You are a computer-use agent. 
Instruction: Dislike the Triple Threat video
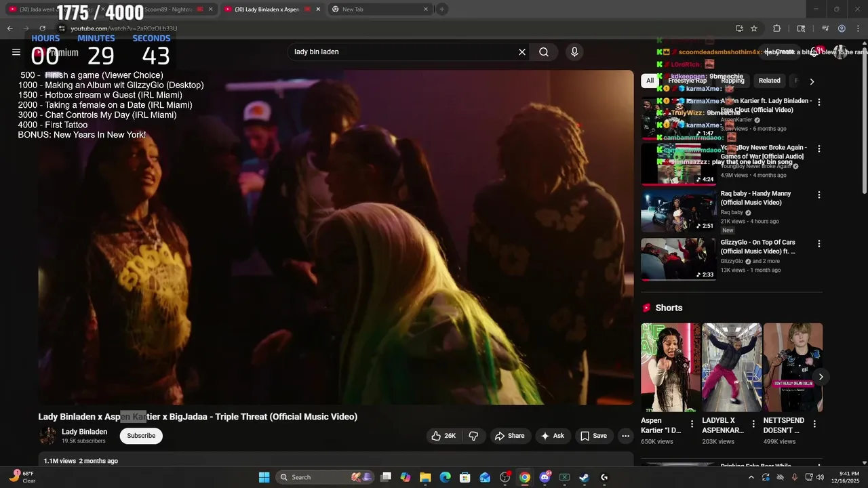point(473,436)
